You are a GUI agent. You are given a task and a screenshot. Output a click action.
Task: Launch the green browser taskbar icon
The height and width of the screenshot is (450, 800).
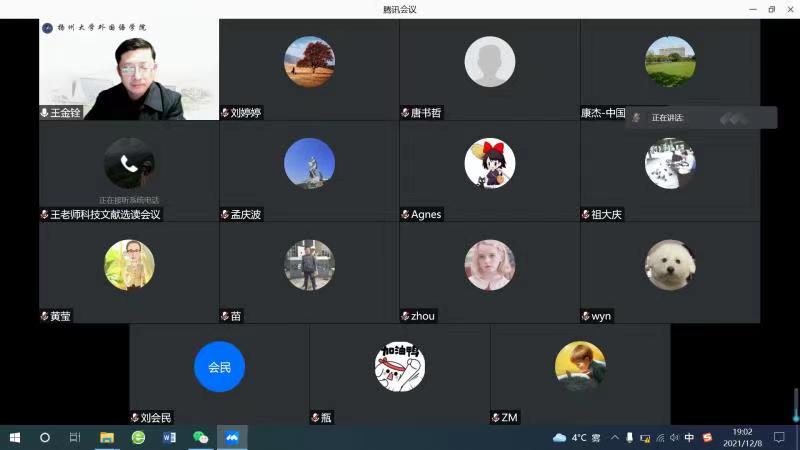[x=138, y=437]
